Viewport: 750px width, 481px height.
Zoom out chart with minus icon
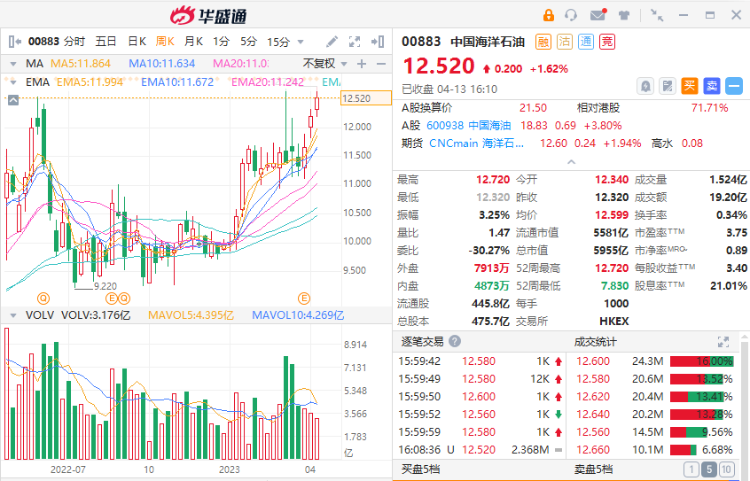[381, 64]
